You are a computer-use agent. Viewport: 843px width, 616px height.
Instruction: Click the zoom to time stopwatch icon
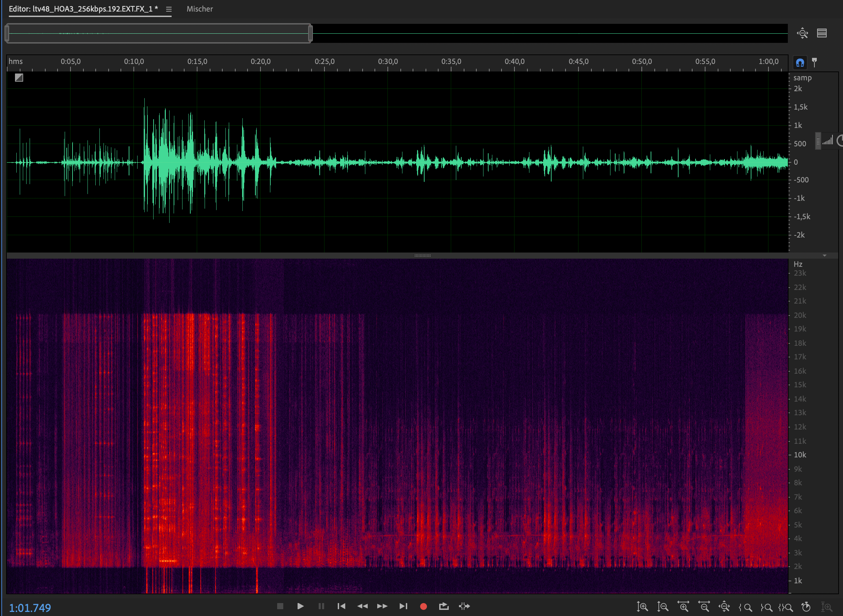(806, 607)
